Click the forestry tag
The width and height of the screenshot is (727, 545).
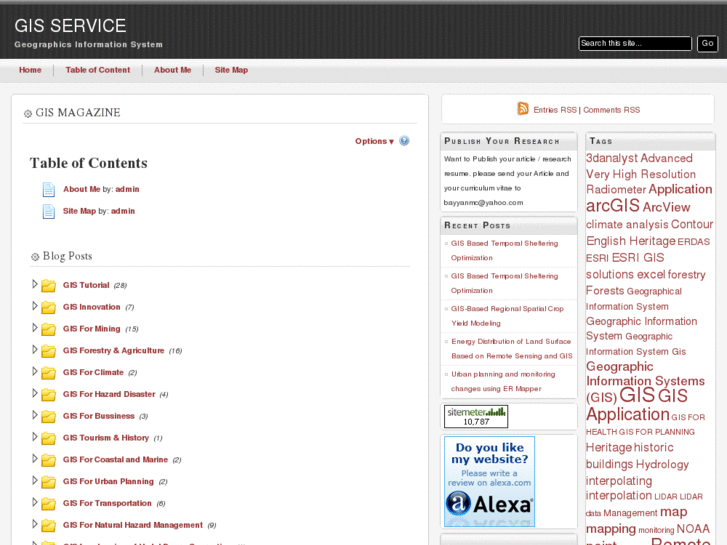point(687,275)
